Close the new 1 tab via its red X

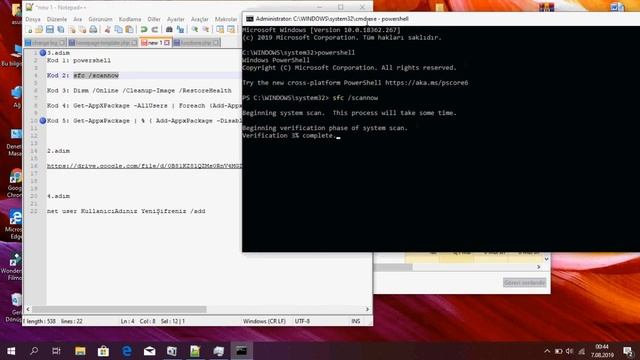coord(167,42)
